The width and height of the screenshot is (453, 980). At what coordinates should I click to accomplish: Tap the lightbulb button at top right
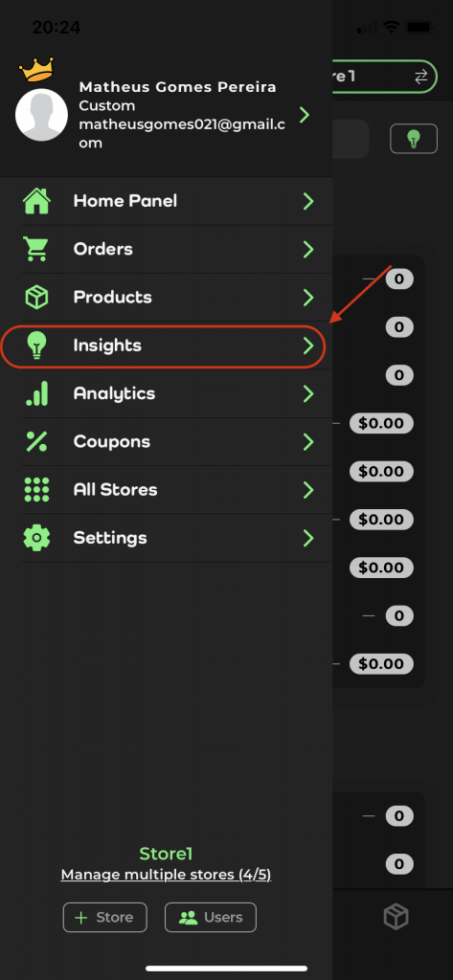coord(414,139)
